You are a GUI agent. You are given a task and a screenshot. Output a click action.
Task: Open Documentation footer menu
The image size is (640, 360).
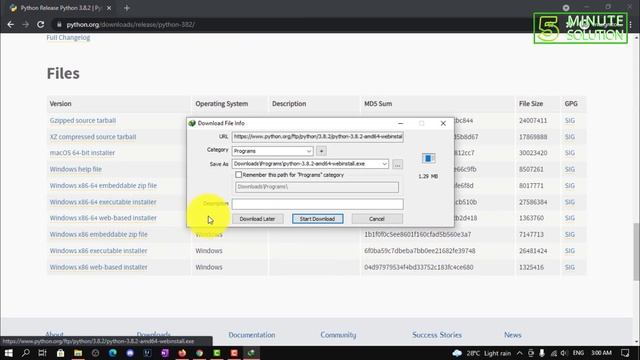[252, 335]
